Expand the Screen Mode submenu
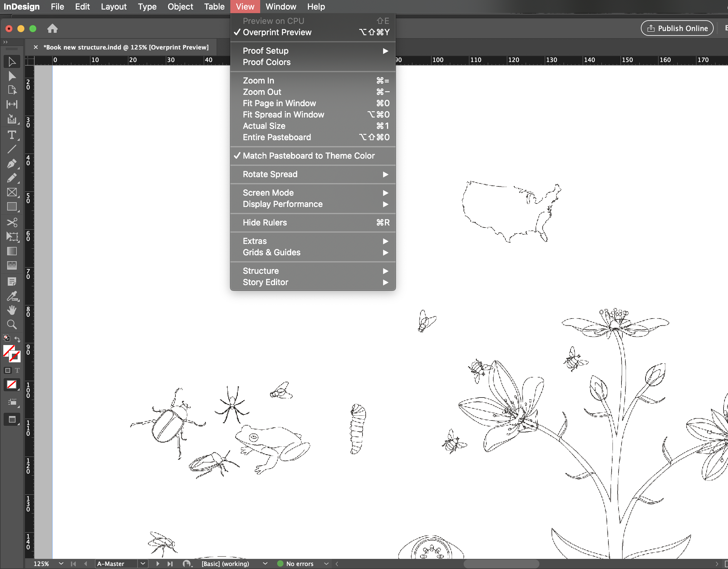Screen dimensions: 728x569 pyautogui.click(x=268, y=193)
